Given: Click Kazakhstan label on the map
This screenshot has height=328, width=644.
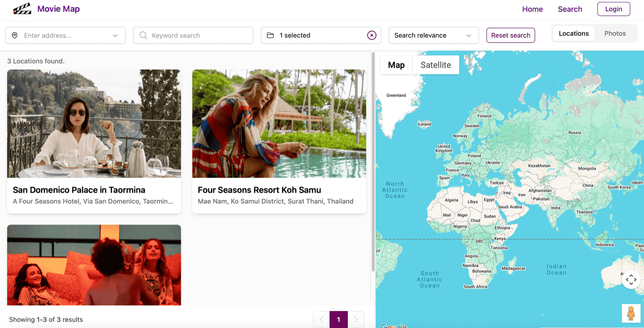Looking at the screenshot, I should click(x=539, y=166).
